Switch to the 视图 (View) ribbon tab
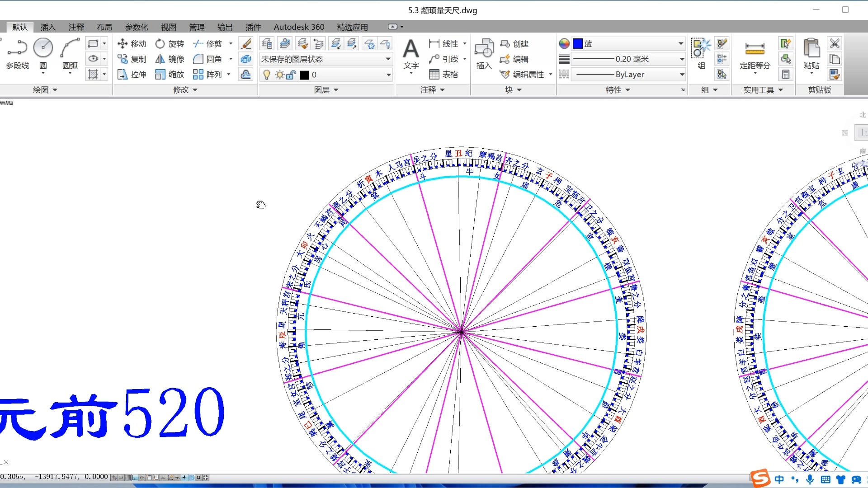The height and width of the screenshot is (488, 868). pyautogui.click(x=169, y=27)
